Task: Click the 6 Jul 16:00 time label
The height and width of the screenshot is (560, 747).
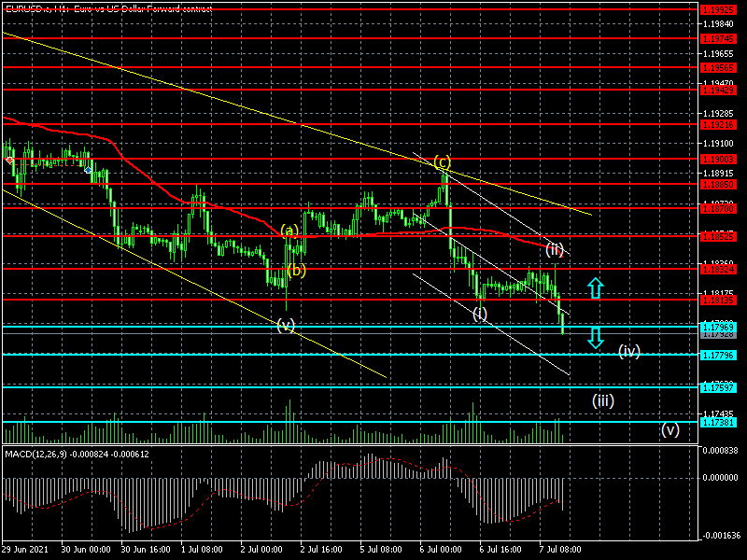Action: coord(500,549)
